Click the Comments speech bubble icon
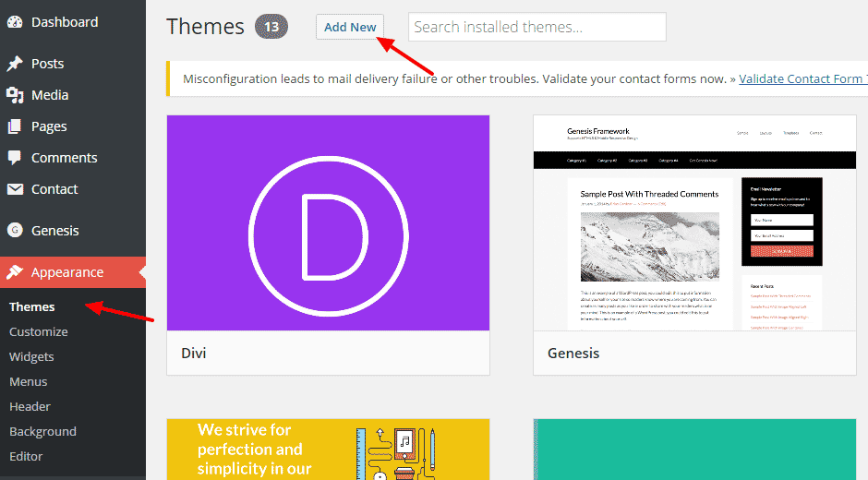The width and height of the screenshot is (868, 480). coord(15,158)
